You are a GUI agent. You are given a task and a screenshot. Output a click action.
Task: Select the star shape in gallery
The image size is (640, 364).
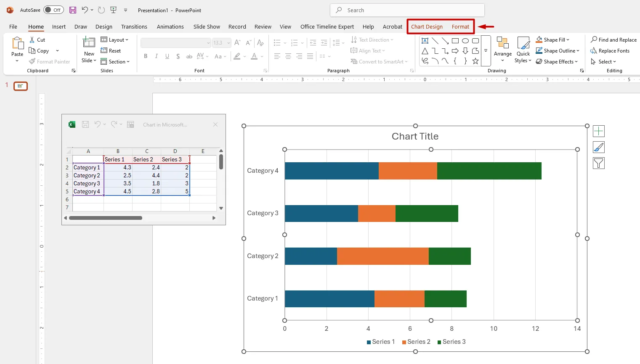[x=475, y=61]
